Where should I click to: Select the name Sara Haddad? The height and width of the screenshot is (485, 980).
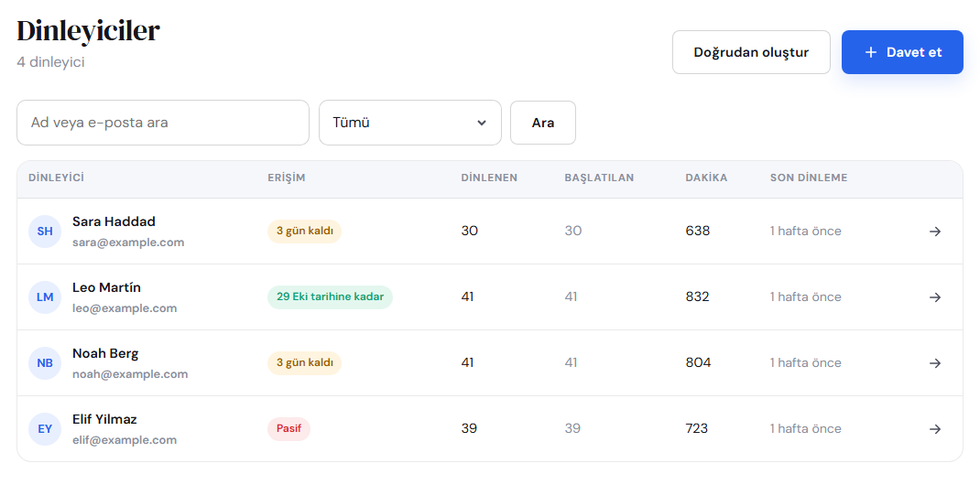coord(114,221)
